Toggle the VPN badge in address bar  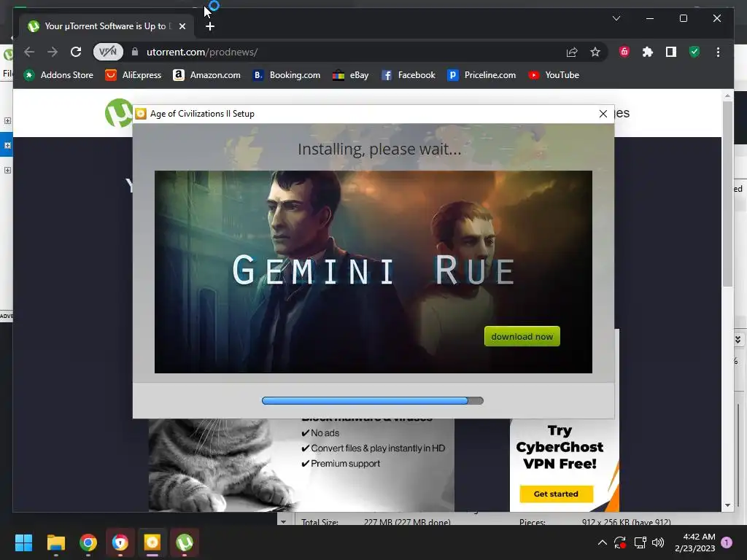click(108, 52)
